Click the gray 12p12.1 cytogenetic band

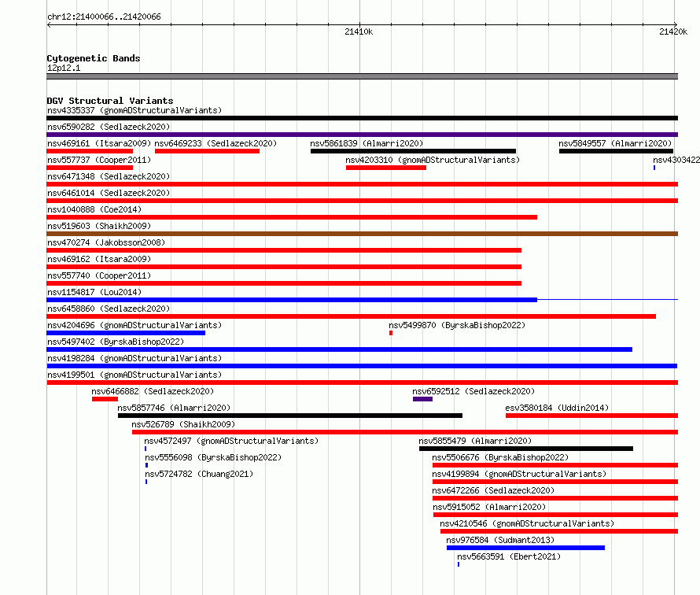[362, 76]
